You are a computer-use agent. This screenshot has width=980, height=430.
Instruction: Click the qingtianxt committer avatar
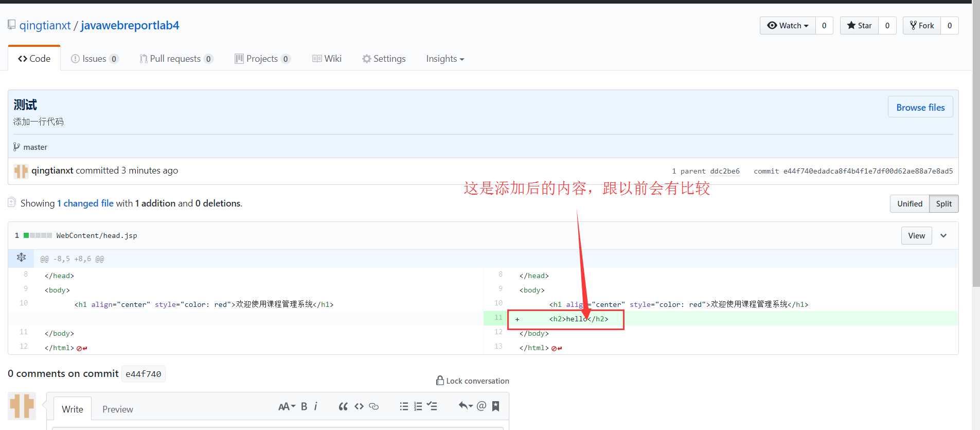coord(21,171)
